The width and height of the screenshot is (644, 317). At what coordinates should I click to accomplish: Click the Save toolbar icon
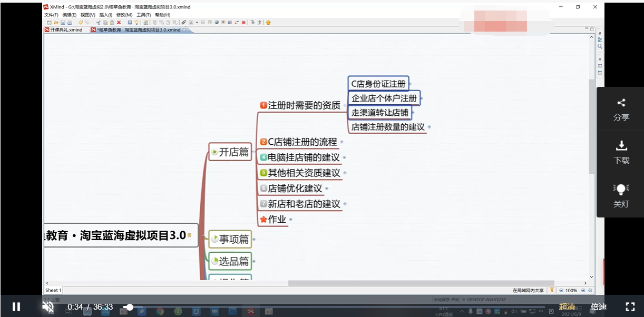63,23
